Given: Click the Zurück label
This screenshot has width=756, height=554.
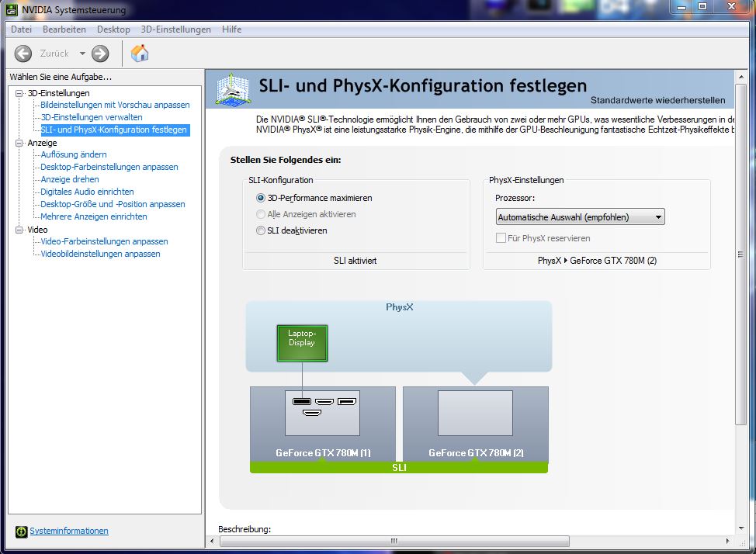Looking at the screenshot, I should (x=54, y=54).
